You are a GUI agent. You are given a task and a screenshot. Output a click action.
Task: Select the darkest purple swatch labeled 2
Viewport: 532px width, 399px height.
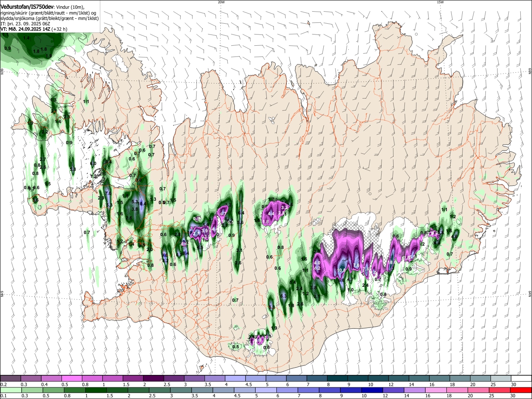pos(153,378)
